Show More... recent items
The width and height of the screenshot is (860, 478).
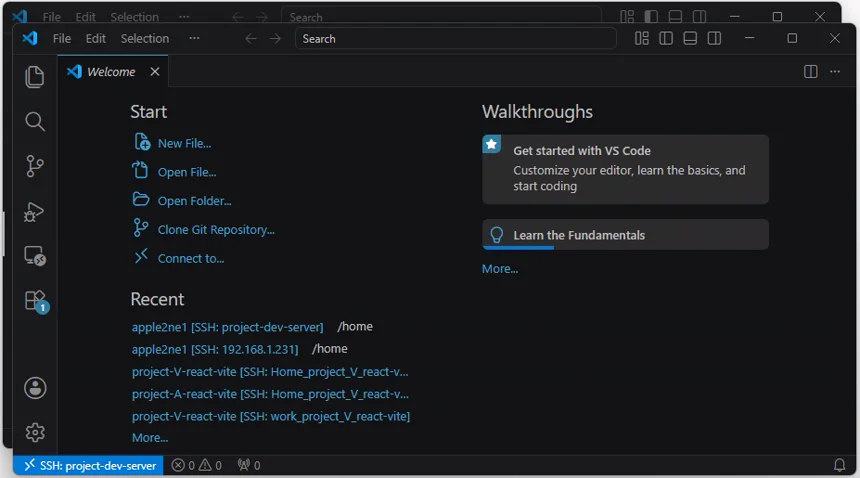[150, 438]
